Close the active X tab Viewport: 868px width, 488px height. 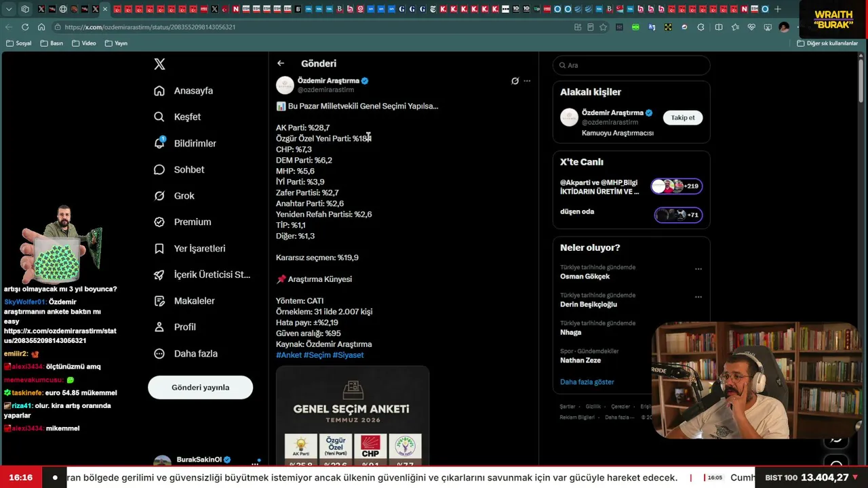(x=105, y=9)
